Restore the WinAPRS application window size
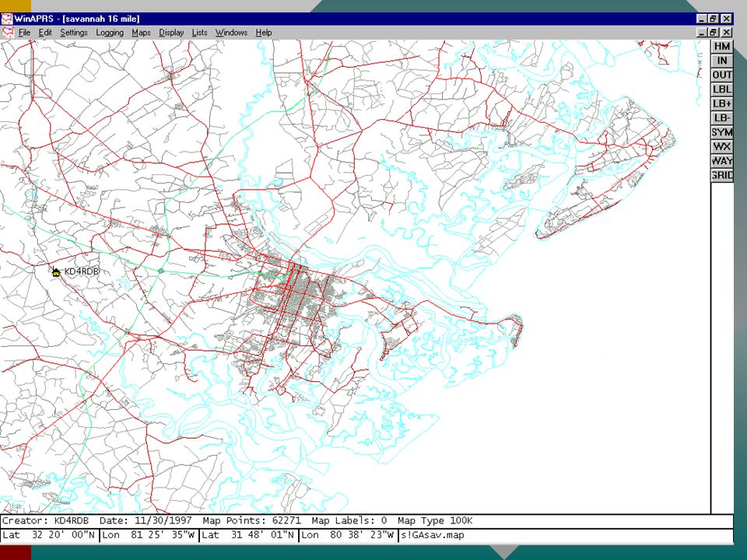The height and width of the screenshot is (560, 747). pyautogui.click(x=713, y=19)
